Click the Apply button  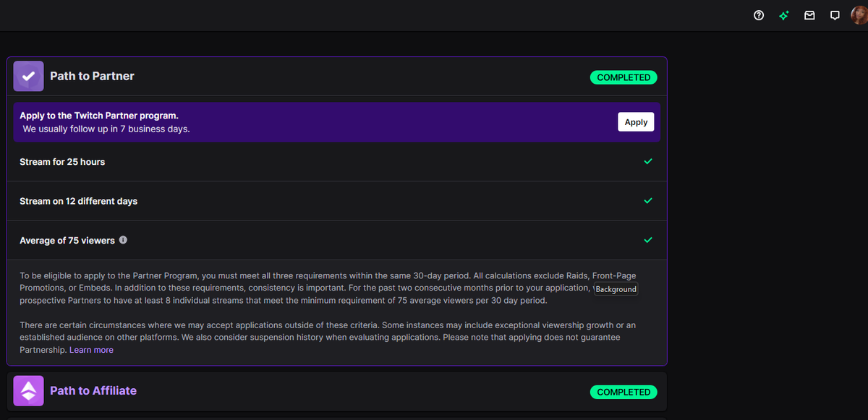point(636,122)
